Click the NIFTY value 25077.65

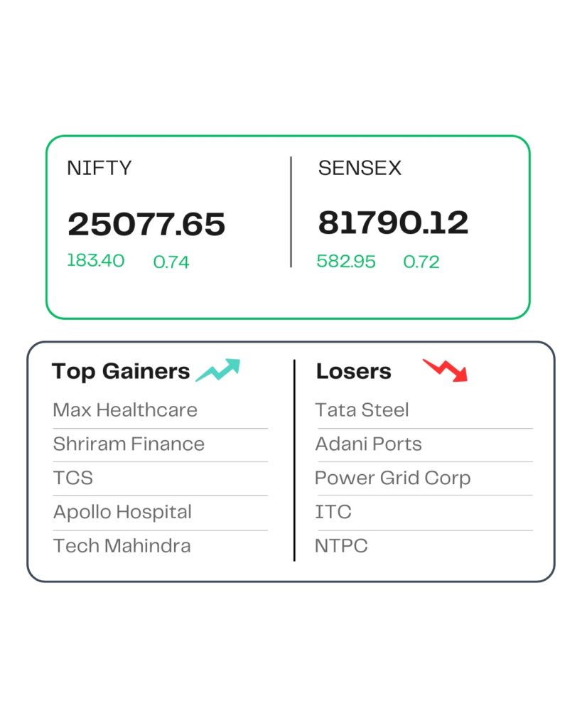146,225
